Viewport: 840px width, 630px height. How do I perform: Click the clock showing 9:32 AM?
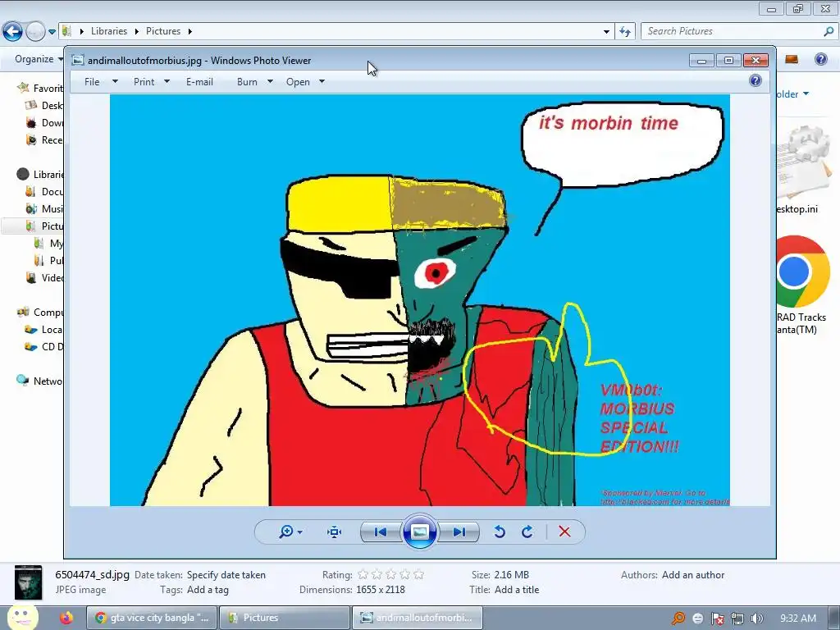click(x=798, y=619)
